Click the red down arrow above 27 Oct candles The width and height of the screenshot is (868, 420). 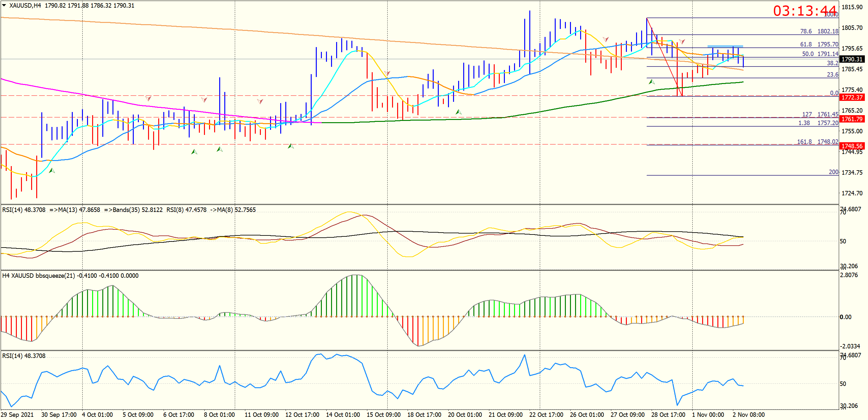[606, 39]
